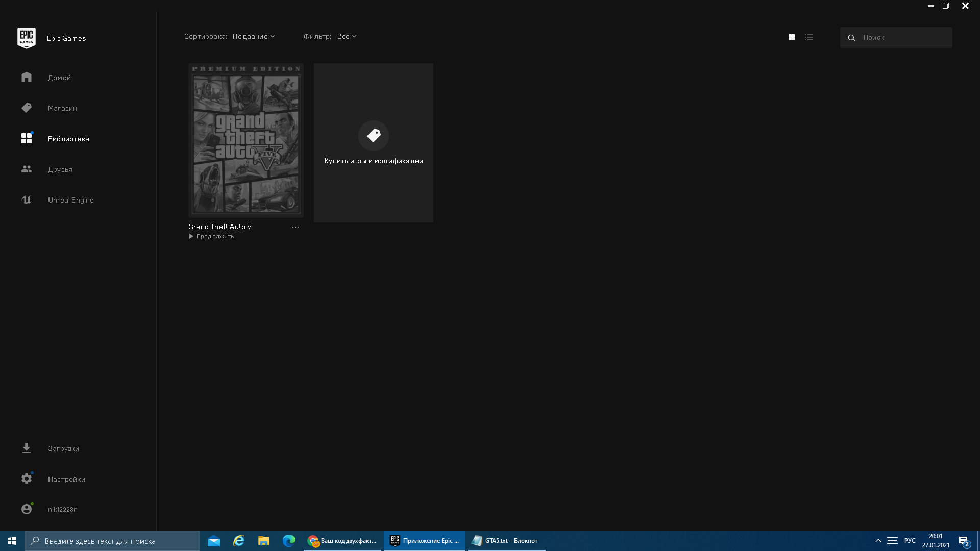Click the Магазин price tag icon
The image size is (980, 551).
(27, 108)
